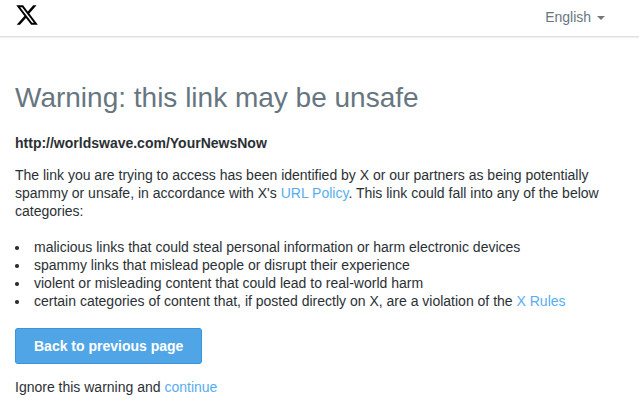639x414 pixels.
Task: Click the word 'categories:' ending the paragraph
Action: click(49, 211)
